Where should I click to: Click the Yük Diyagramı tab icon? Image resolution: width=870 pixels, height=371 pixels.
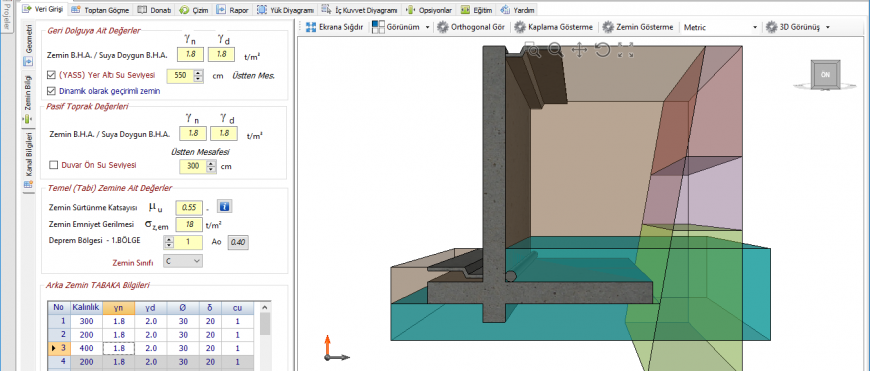click(x=261, y=9)
